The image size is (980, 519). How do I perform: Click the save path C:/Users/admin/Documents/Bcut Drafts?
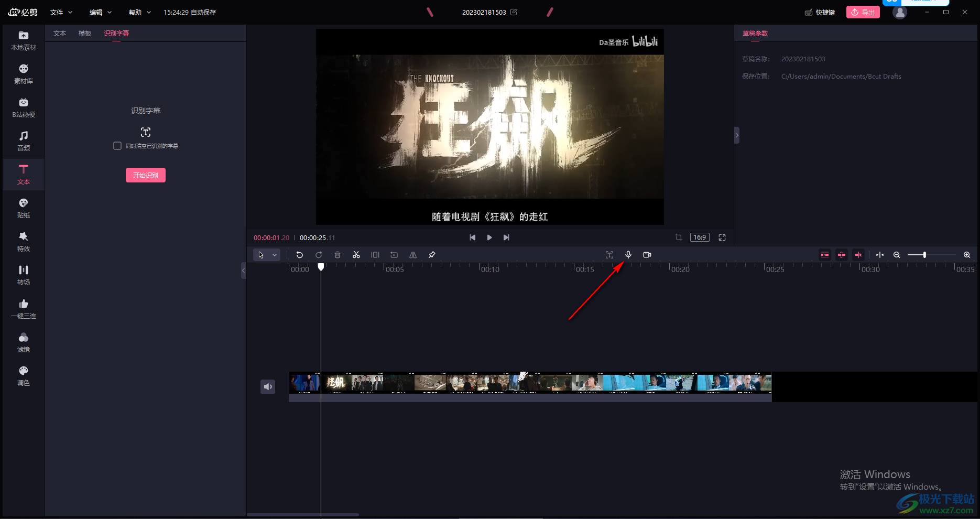point(841,77)
